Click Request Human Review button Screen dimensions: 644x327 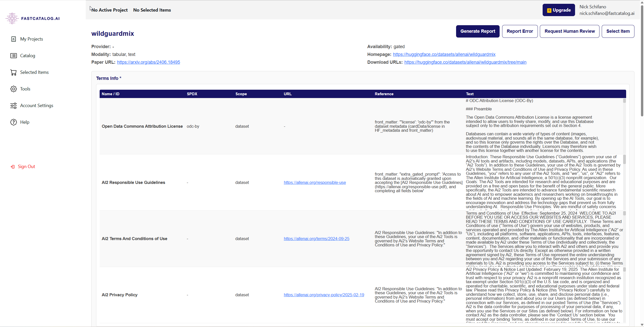570,31
